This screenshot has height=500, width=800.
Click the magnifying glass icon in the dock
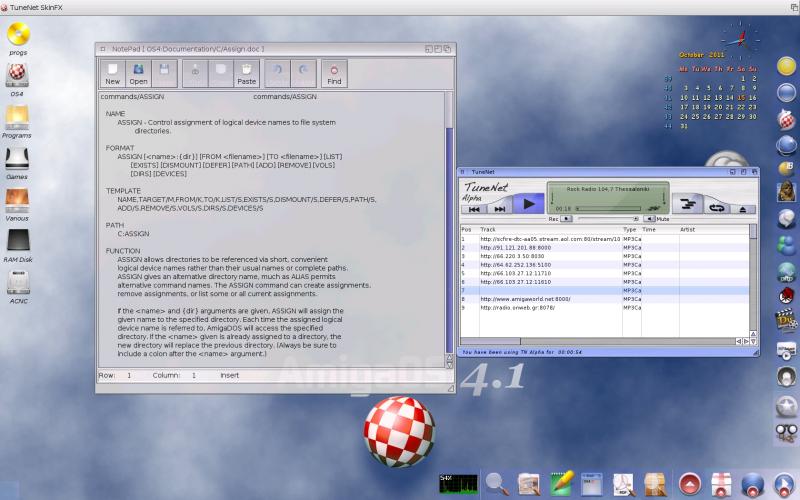click(x=495, y=483)
